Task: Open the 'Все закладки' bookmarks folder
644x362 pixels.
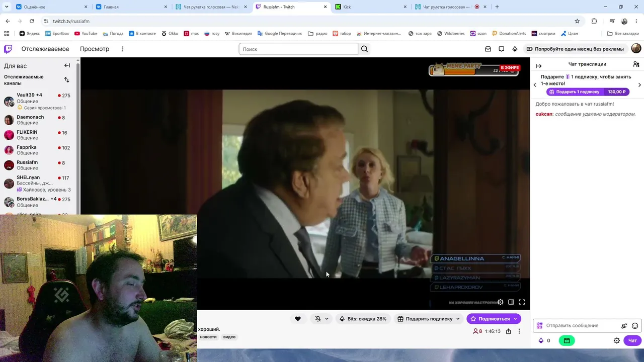Action: coord(623,34)
